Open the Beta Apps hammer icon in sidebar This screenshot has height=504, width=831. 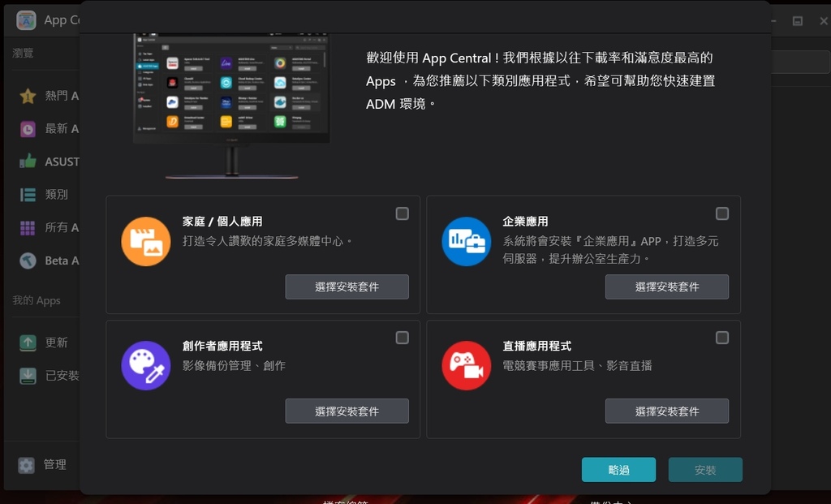click(x=28, y=261)
